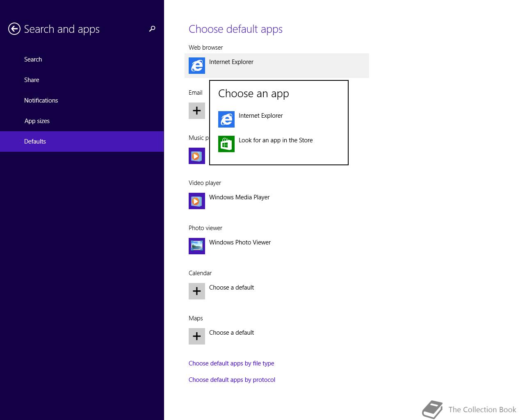Click the Choose an app heading
525x420 pixels.
click(253, 94)
